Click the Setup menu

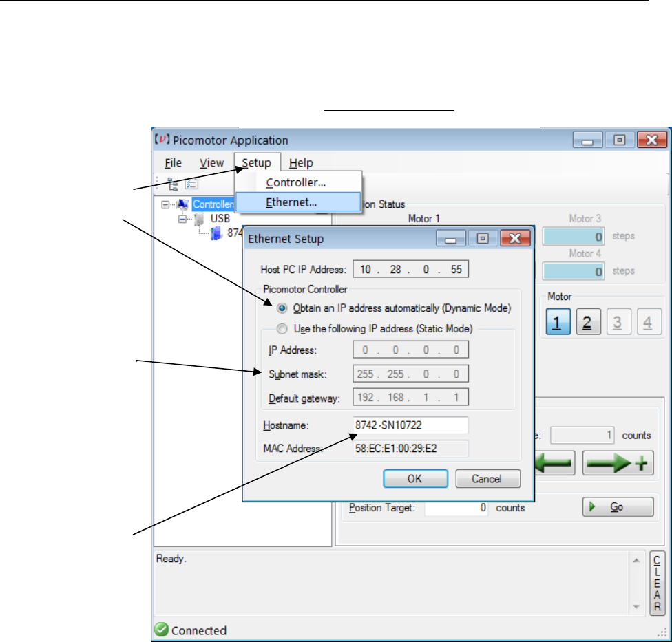coord(256,163)
